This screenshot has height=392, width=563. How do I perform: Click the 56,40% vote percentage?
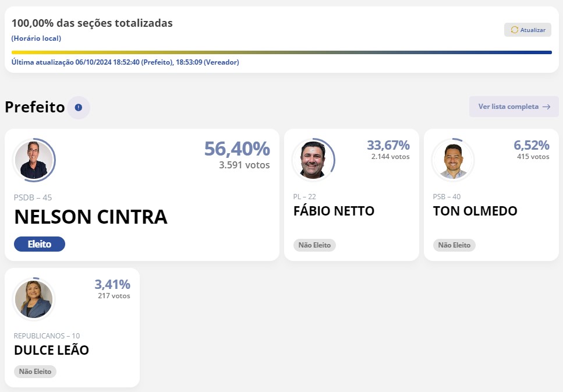coord(237,149)
